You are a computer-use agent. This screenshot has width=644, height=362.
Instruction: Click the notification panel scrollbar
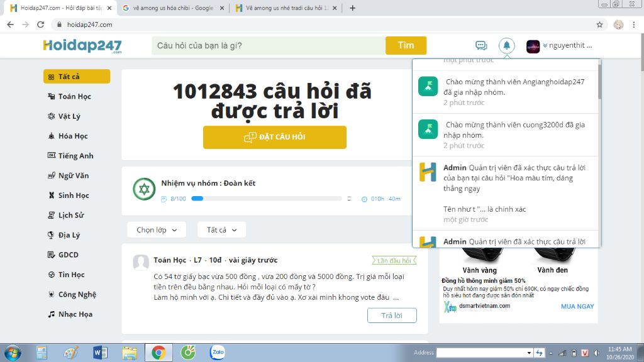599,82
